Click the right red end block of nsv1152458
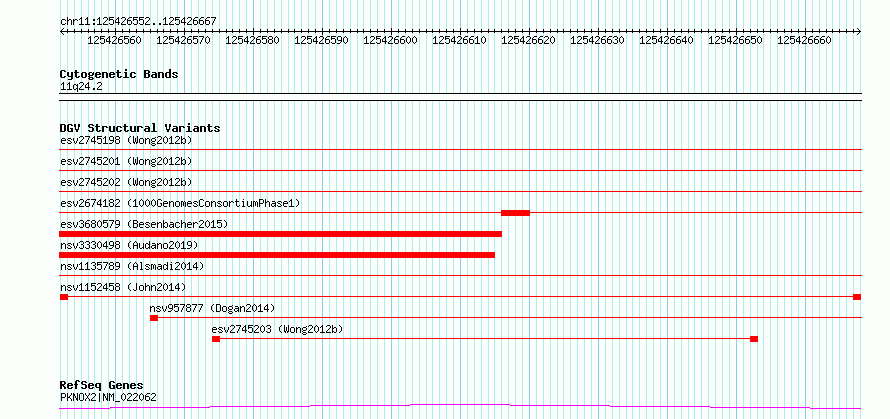The height and width of the screenshot is (419, 890). (x=857, y=297)
